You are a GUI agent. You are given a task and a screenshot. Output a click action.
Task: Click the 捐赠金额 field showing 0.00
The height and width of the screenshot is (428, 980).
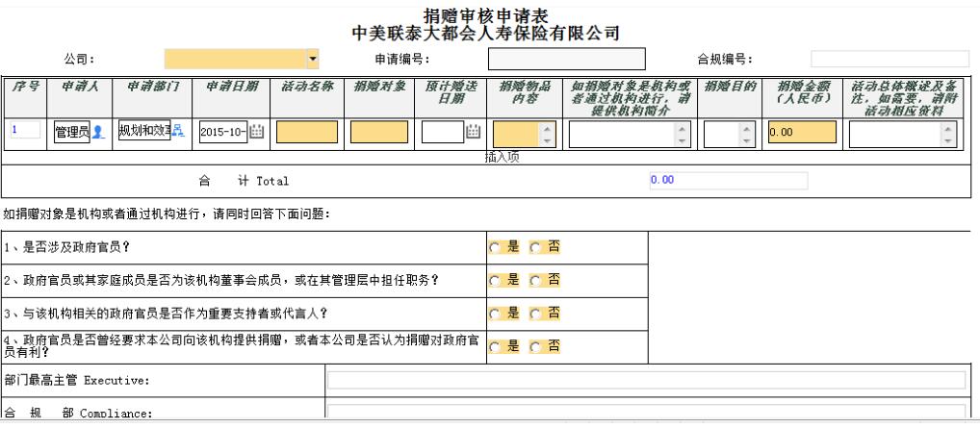pyautogui.click(x=802, y=132)
